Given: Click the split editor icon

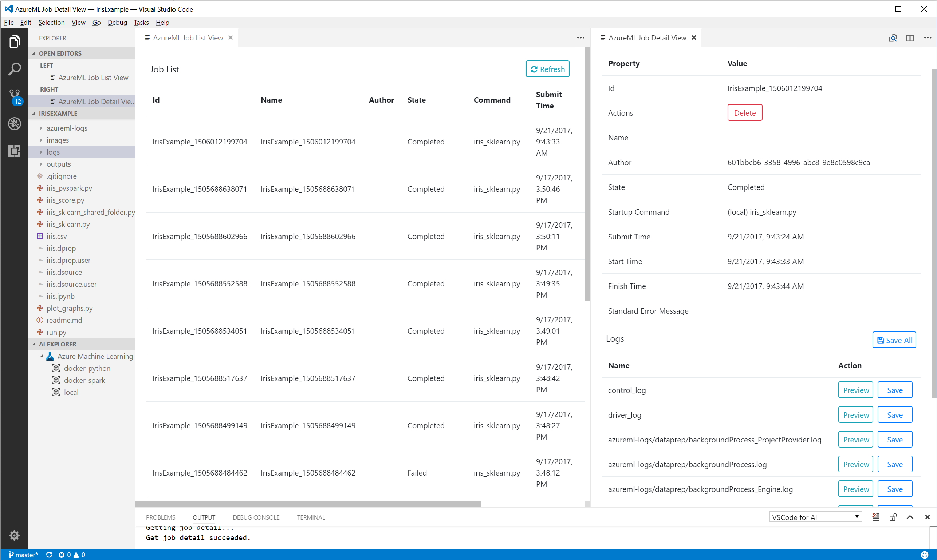Looking at the screenshot, I should point(910,38).
